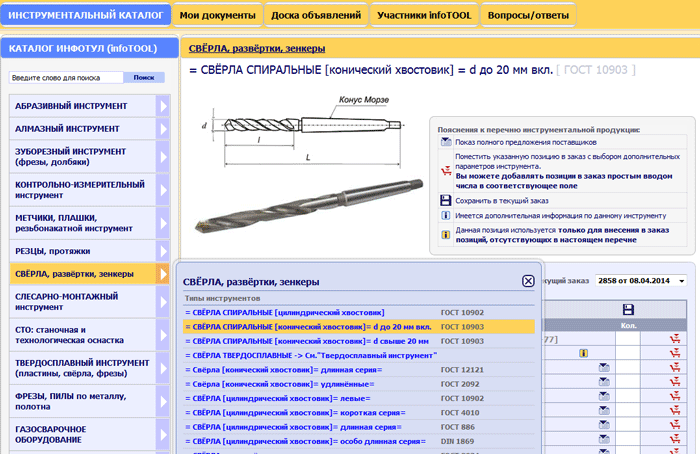Switch to the Мои документы tab
The width and height of the screenshot is (700, 454).
[x=218, y=14]
